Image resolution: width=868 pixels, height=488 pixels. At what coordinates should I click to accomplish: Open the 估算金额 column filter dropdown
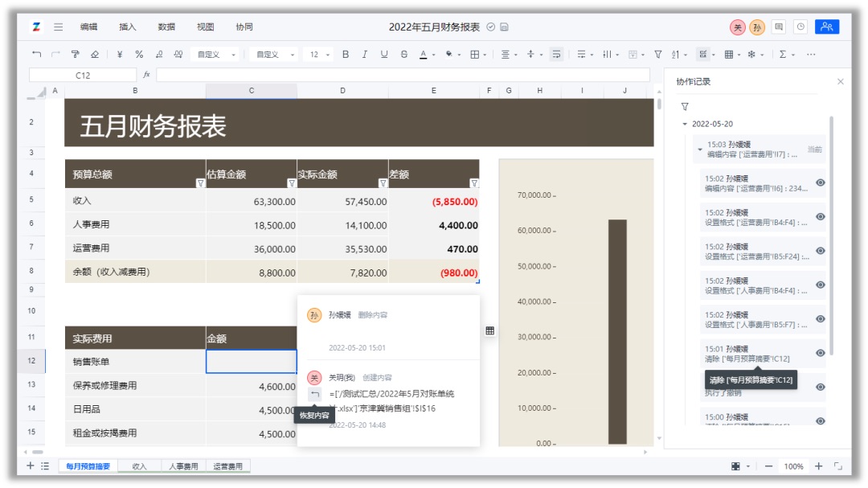coord(292,182)
